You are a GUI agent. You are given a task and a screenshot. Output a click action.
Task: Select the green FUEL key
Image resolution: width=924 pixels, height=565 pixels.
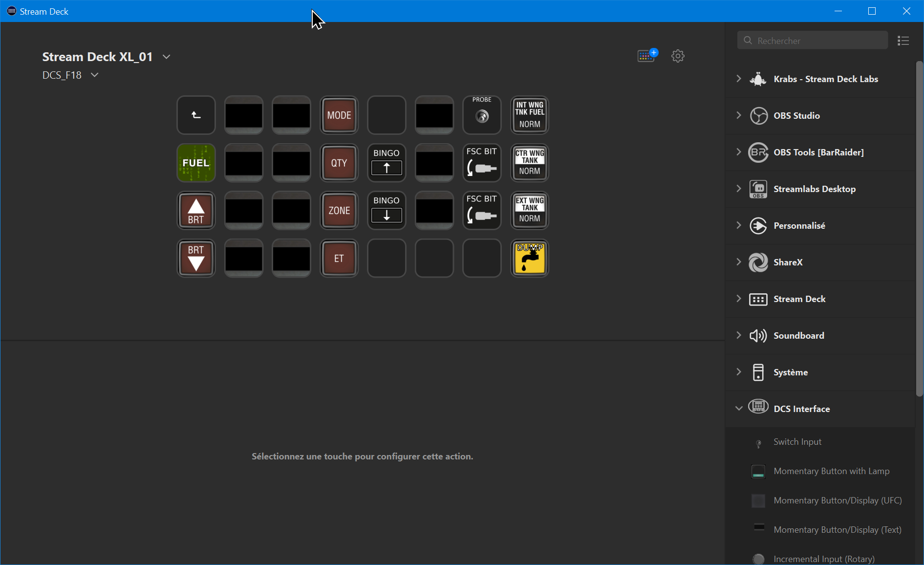click(x=196, y=163)
